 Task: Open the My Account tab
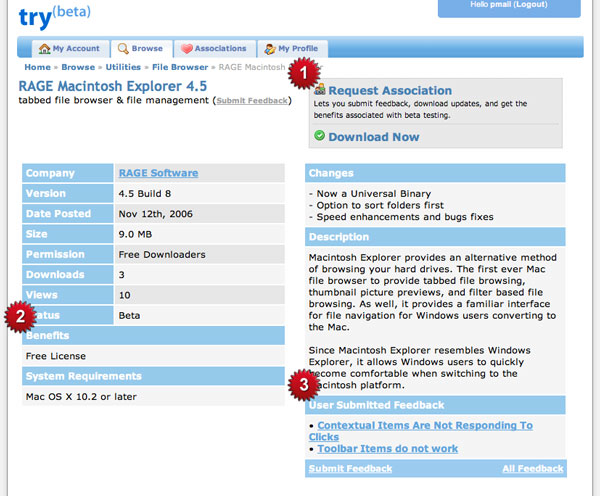[x=70, y=49]
